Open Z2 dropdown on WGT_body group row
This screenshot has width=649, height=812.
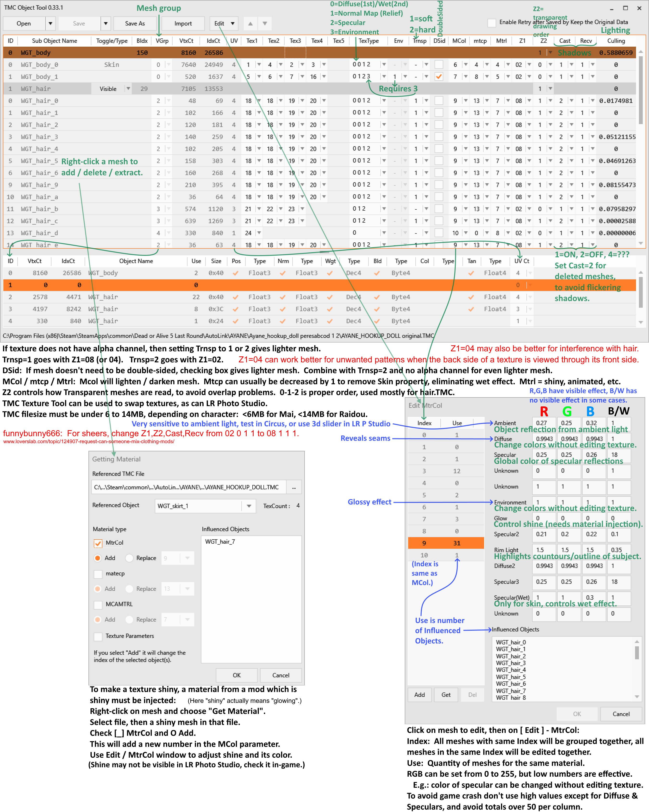[550, 53]
